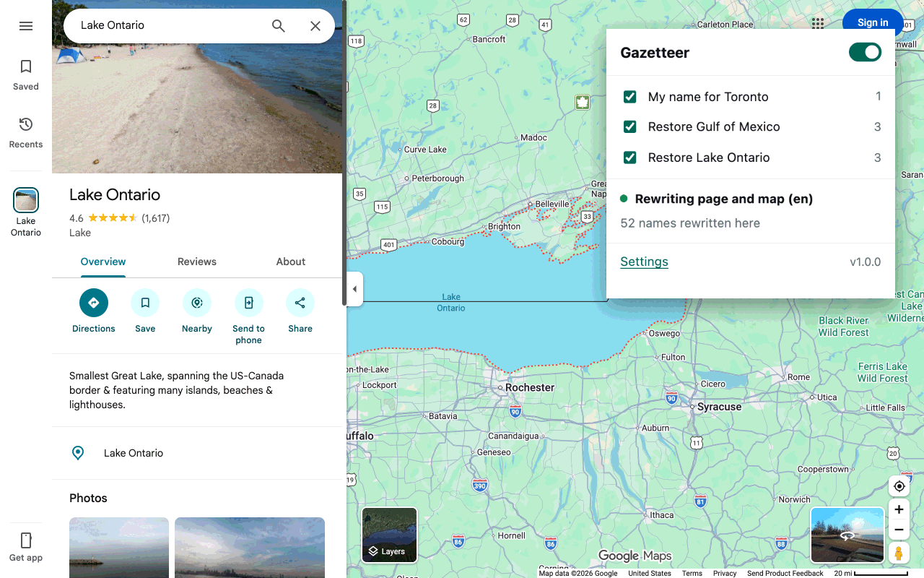
Task: Uncheck Restore Gulf of Mexico rule
Action: 630,127
